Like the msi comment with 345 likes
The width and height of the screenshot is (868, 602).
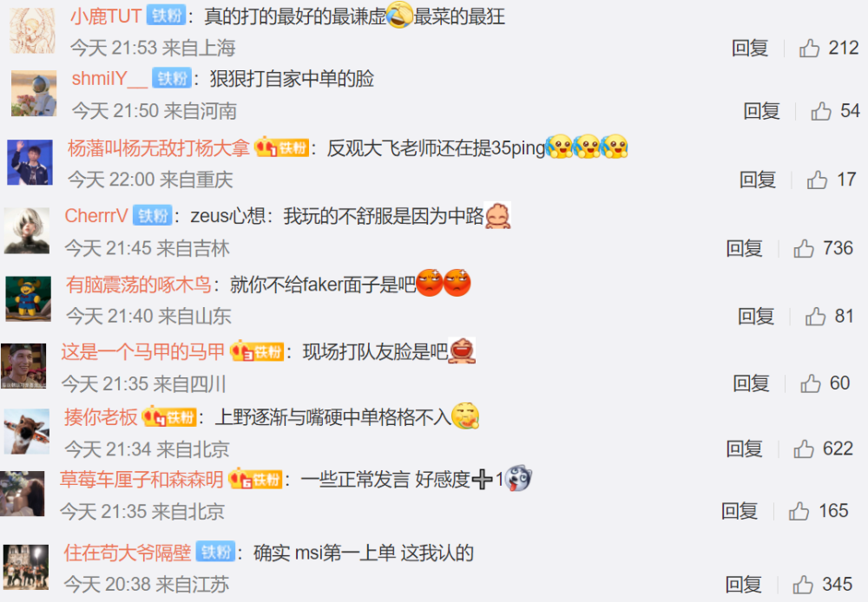[803, 585]
